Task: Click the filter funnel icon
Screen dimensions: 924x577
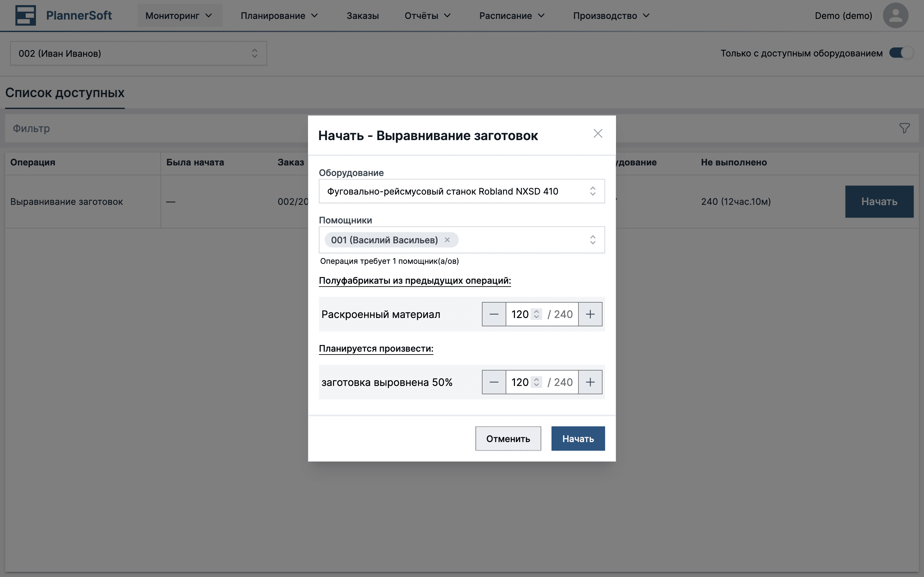Action: coord(905,128)
